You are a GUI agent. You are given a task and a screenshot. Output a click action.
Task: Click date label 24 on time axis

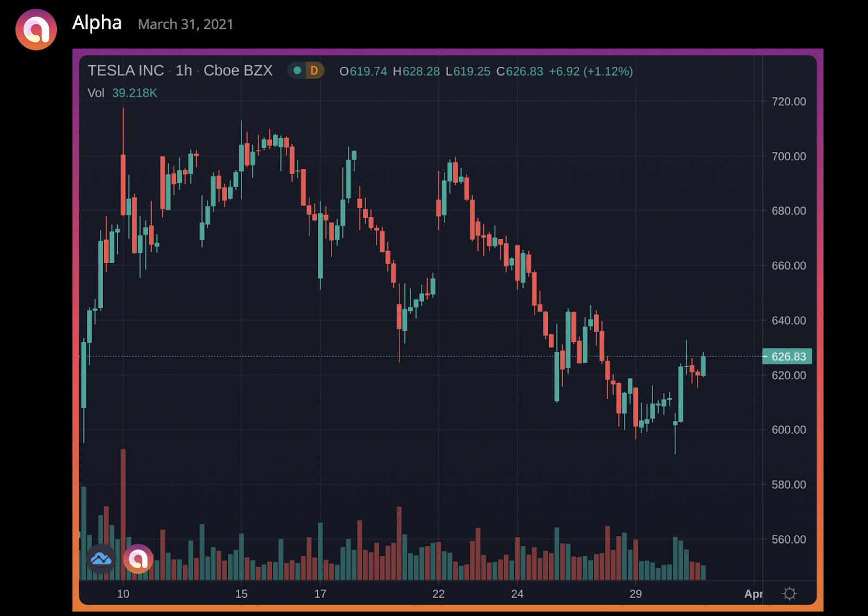(x=518, y=594)
